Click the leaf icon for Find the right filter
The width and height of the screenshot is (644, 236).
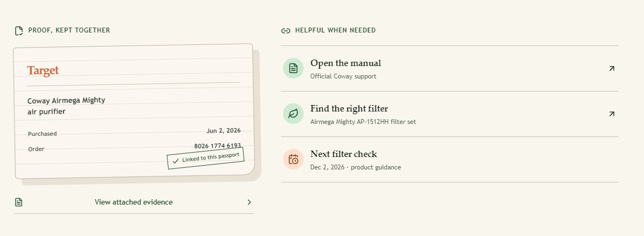293,114
